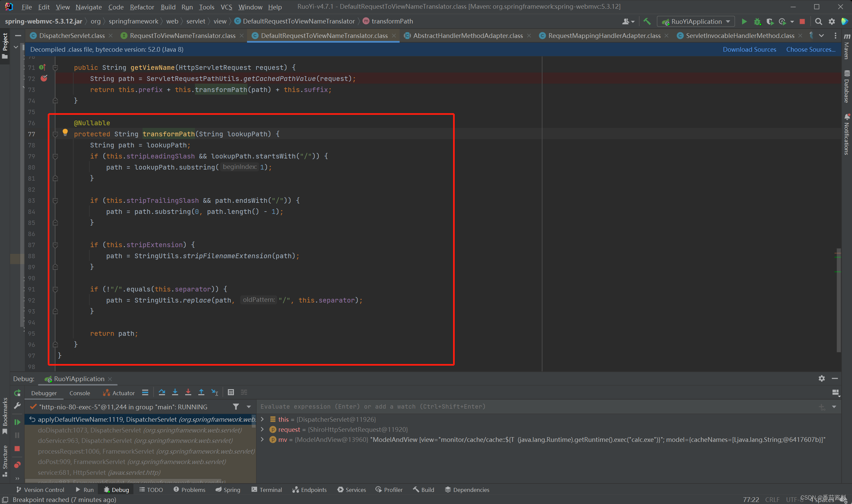Open IDE settings gear icon in top toolbar
Viewport: 852px width, 504px height.
tap(831, 21)
